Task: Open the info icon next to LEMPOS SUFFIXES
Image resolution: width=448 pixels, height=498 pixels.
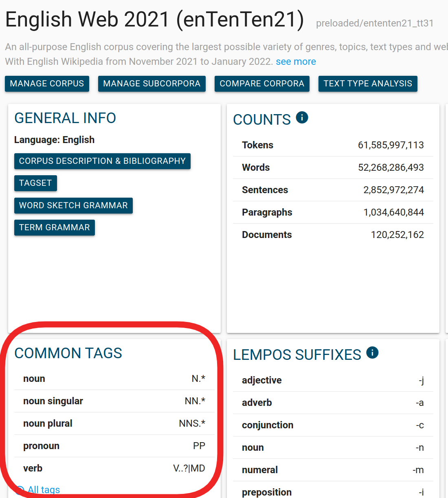Action: (372, 353)
